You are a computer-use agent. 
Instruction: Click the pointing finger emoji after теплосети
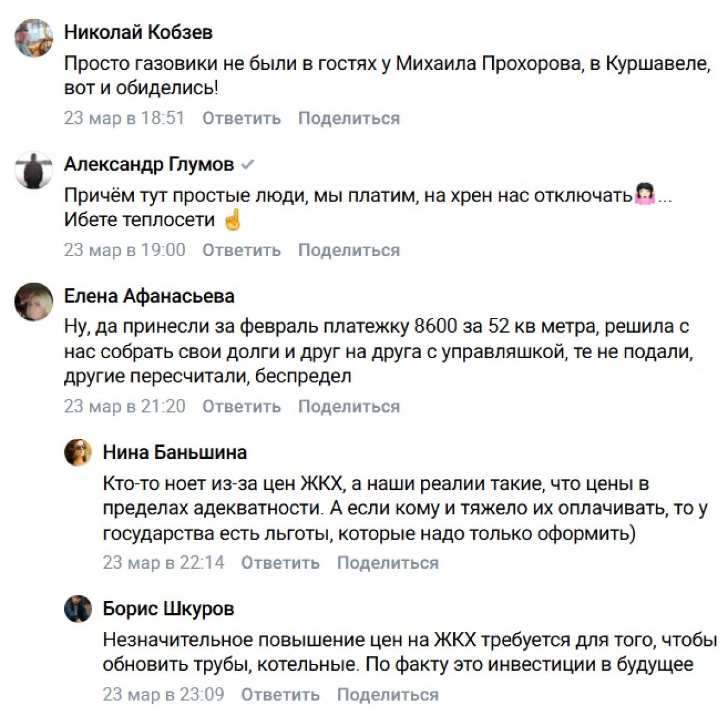232,220
